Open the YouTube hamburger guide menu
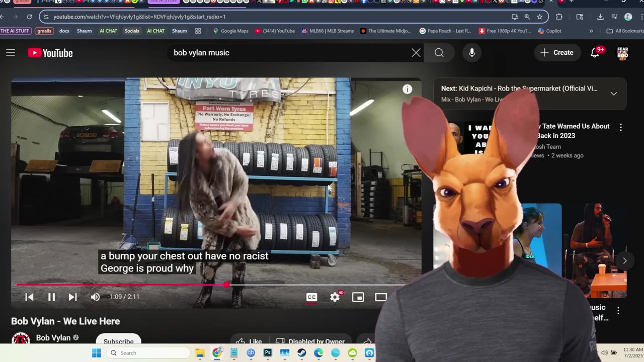The image size is (644, 362). 11,53
